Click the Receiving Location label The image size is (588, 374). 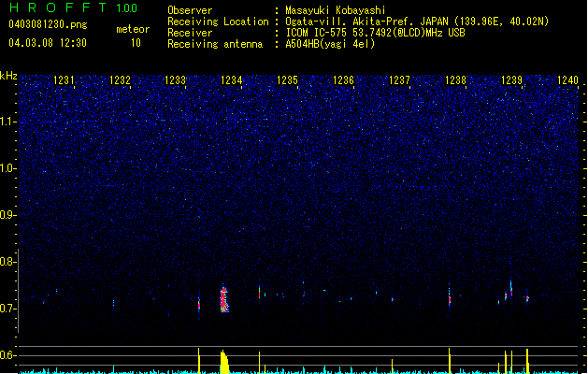218,22
